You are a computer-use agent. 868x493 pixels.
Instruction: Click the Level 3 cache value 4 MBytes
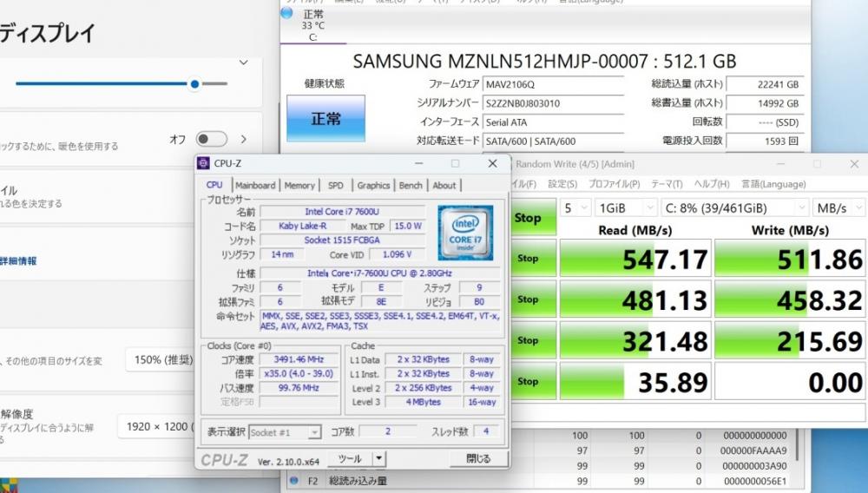coord(424,402)
